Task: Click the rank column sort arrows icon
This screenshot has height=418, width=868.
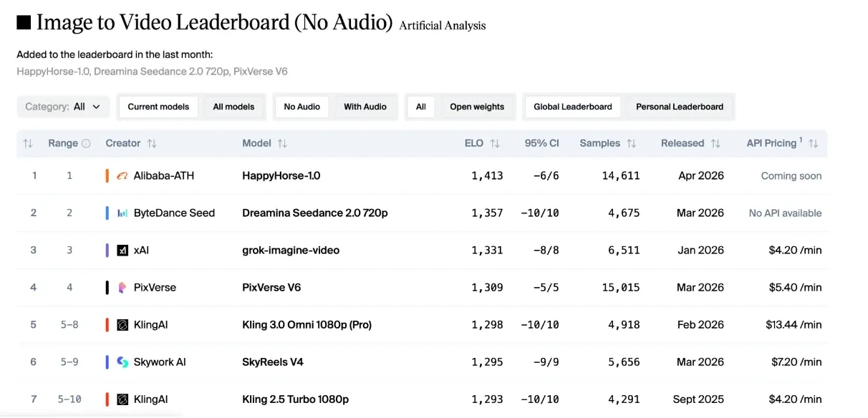Action: click(28, 144)
